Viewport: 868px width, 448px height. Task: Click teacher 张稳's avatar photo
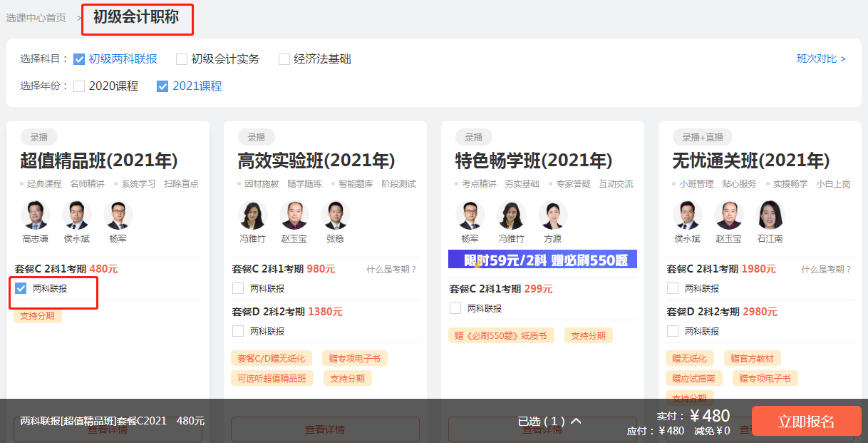point(335,215)
